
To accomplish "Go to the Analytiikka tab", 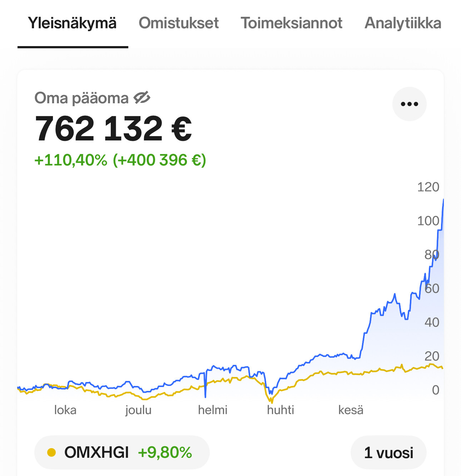I will 403,23.
